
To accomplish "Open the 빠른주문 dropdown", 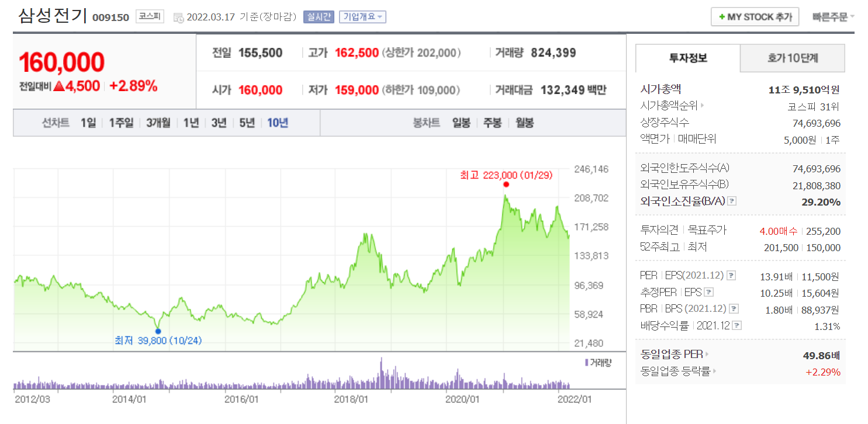I will pyautogui.click(x=833, y=17).
